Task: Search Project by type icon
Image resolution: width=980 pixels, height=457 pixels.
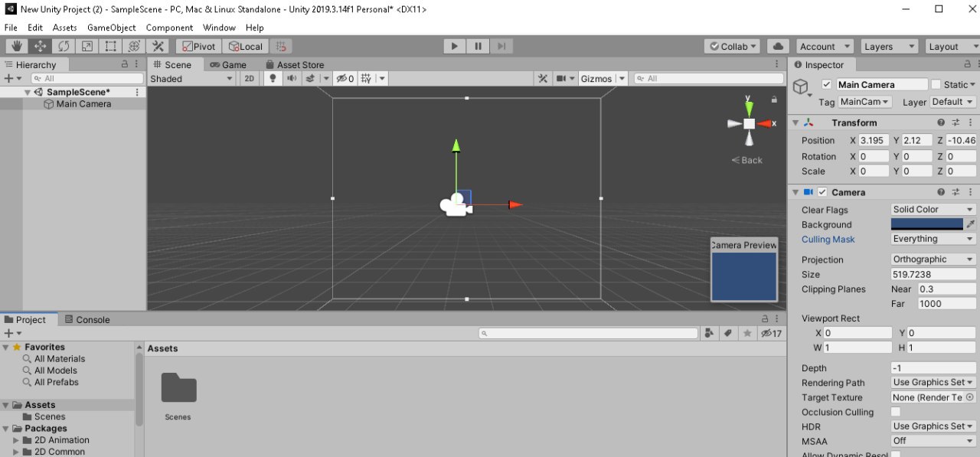Action: click(710, 333)
